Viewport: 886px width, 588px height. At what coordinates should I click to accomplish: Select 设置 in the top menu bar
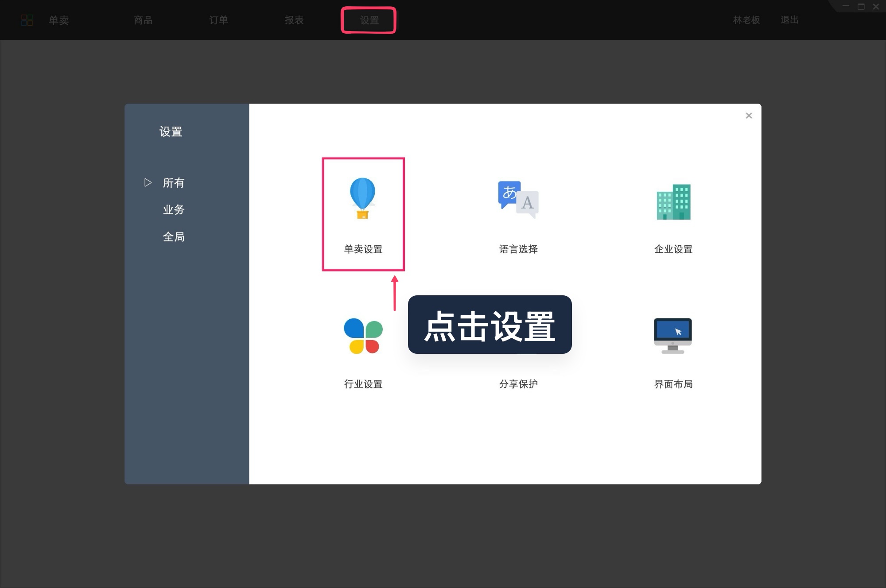[369, 20]
